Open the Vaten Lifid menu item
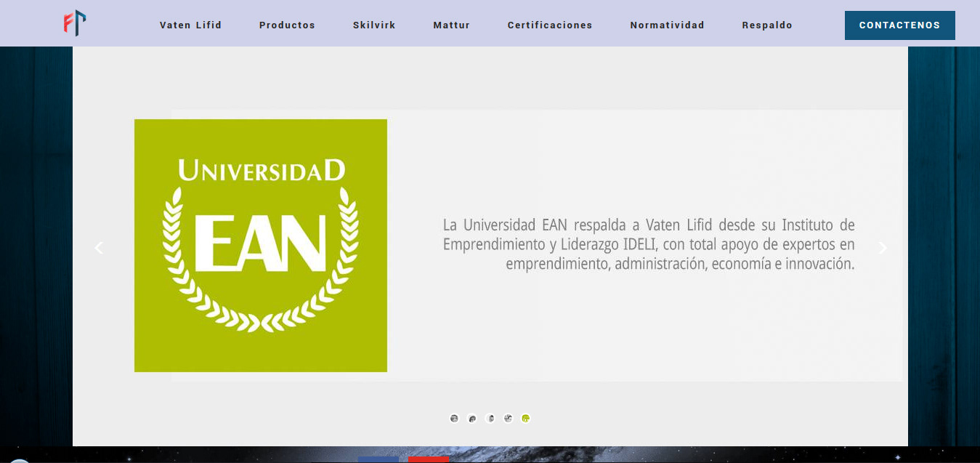The image size is (980, 463). point(190,25)
